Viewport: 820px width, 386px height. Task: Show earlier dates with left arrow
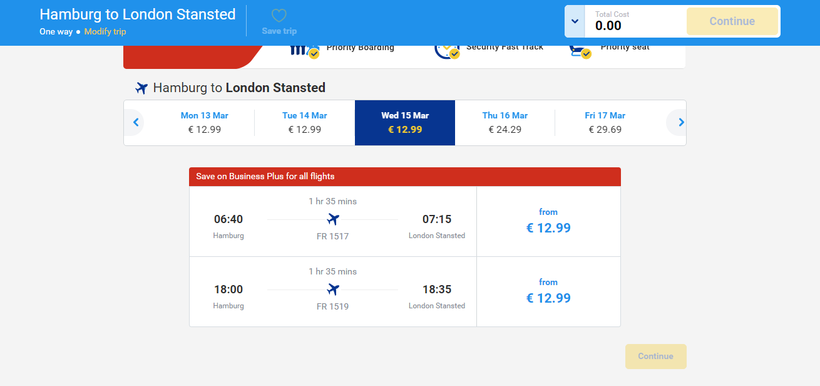click(x=135, y=122)
